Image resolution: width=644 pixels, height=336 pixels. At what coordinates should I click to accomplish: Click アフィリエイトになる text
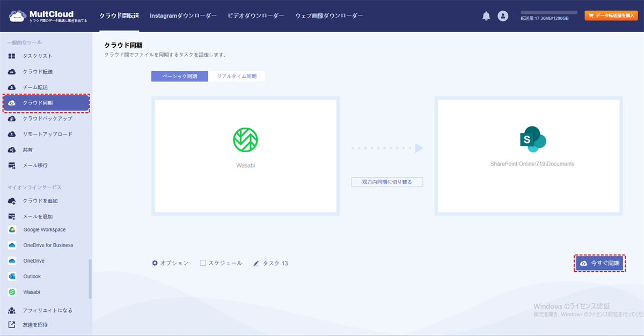coord(47,310)
